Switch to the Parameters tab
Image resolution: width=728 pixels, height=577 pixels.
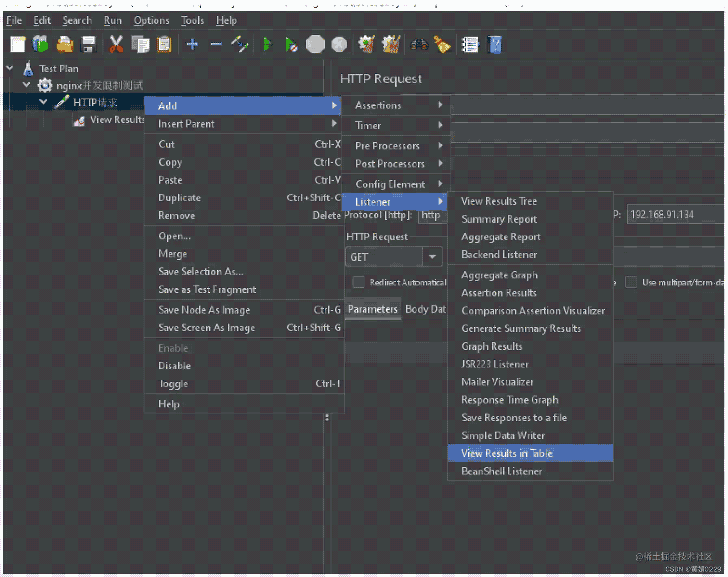click(x=373, y=309)
